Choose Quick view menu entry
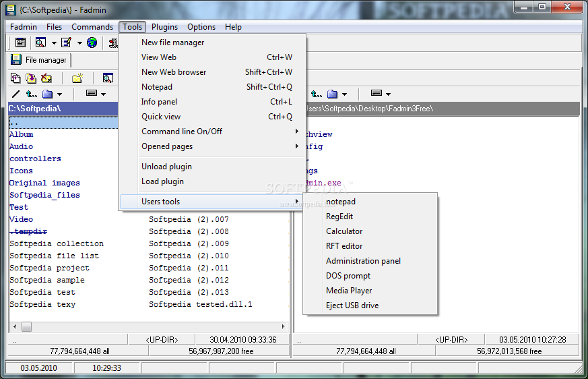Screen dimensions: 588x379 tap(212, 117)
